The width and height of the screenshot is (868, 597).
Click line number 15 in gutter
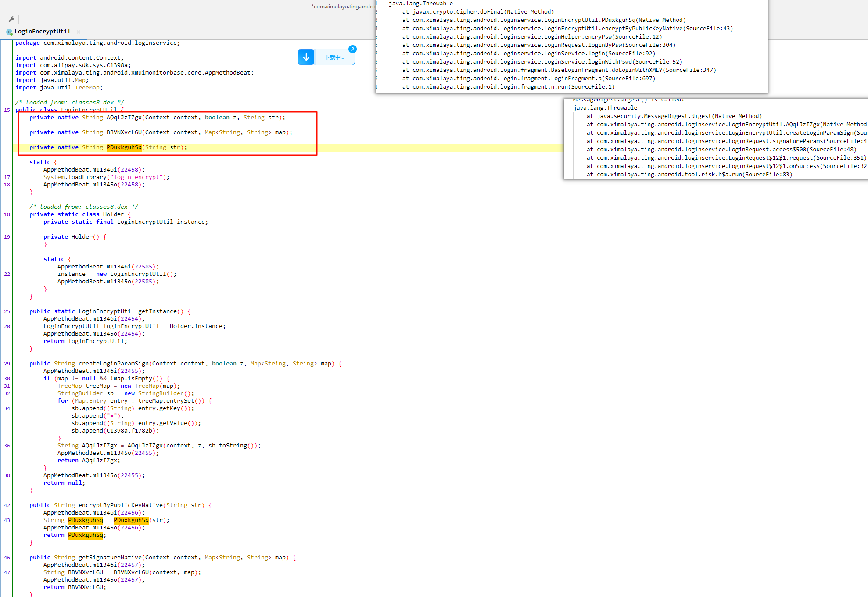click(7, 110)
